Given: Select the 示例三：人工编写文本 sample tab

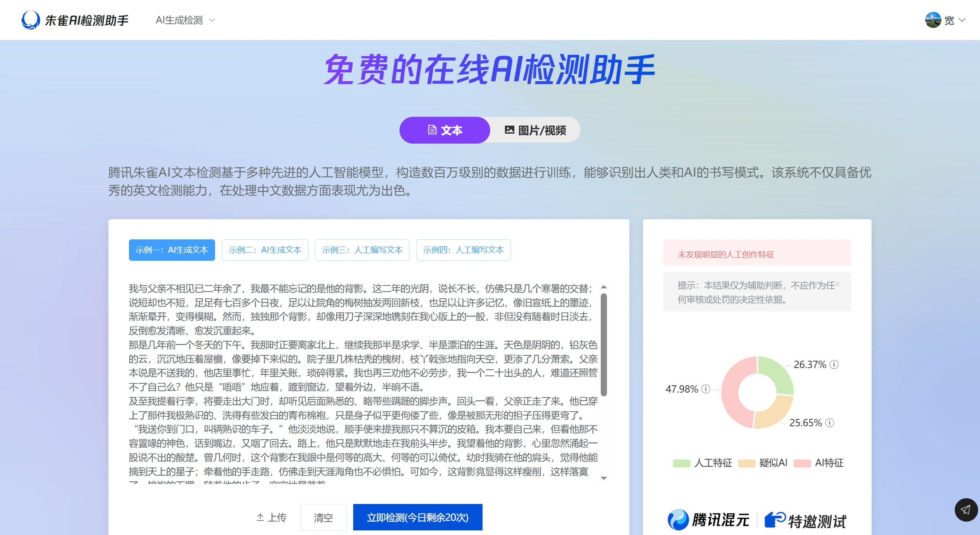Looking at the screenshot, I should [362, 250].
